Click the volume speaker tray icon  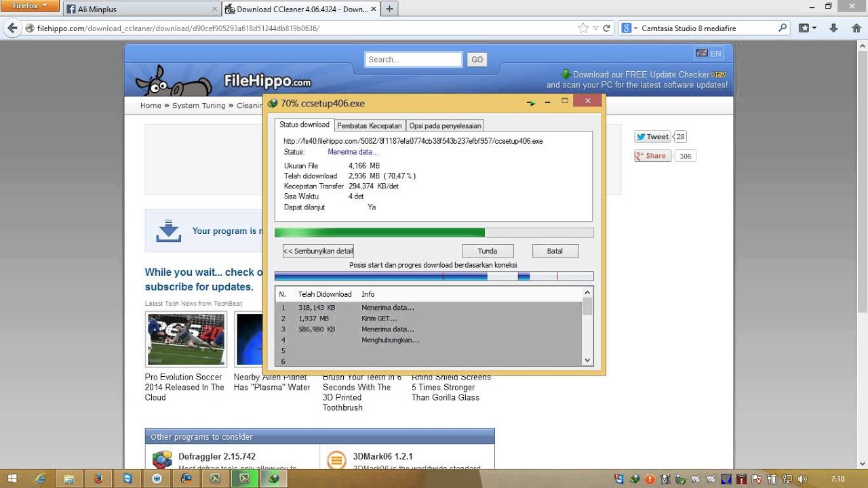(x=803, y=479)
